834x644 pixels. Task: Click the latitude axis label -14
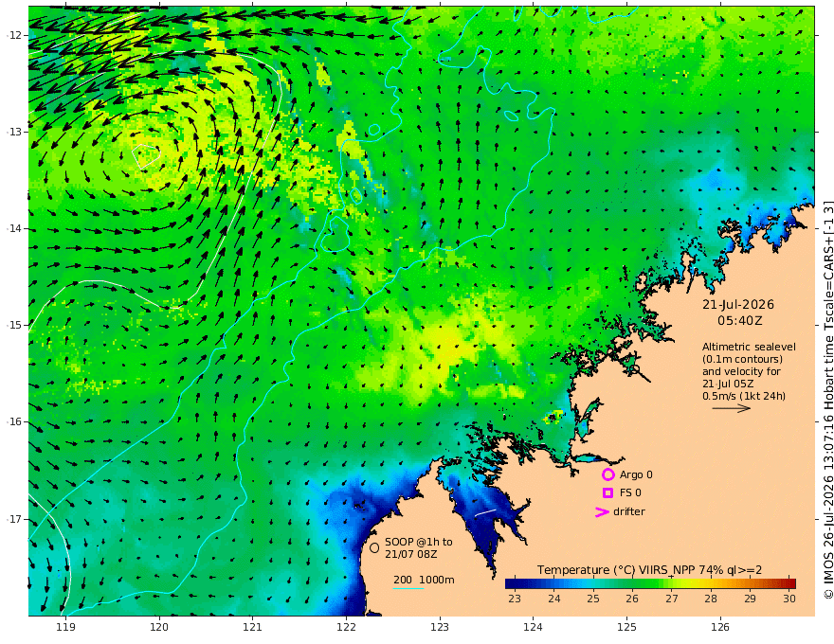pyautogui.click(x=14, y=229)
